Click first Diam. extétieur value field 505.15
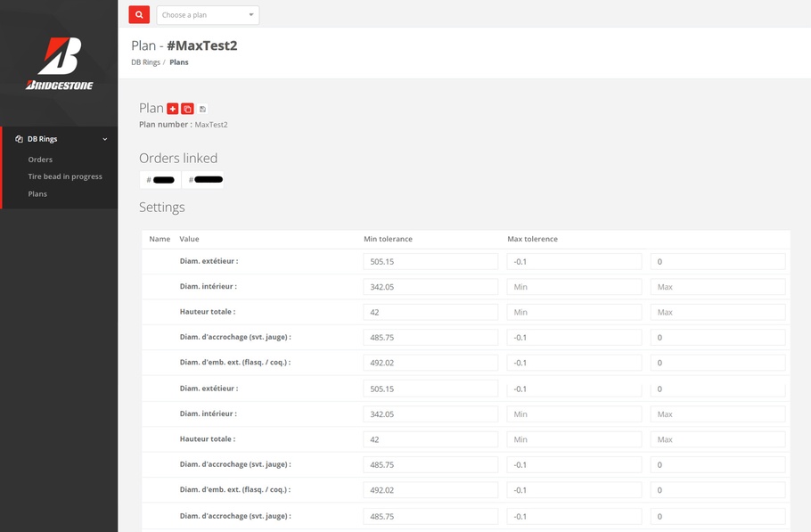Screen dimensions: 811x532 point(430,262)
